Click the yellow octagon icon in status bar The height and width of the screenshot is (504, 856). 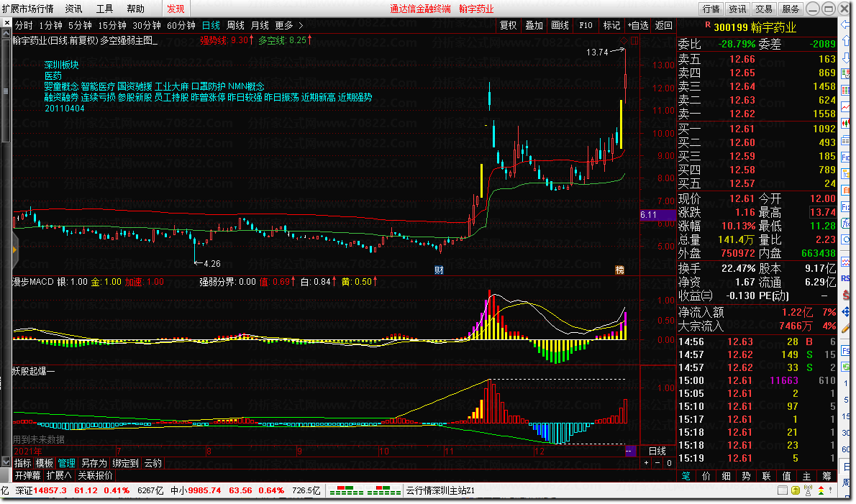pyautogui.click(x=796, y=491)
